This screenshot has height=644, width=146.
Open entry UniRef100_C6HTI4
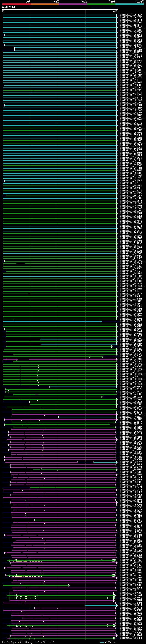click(x=131, y=605)
